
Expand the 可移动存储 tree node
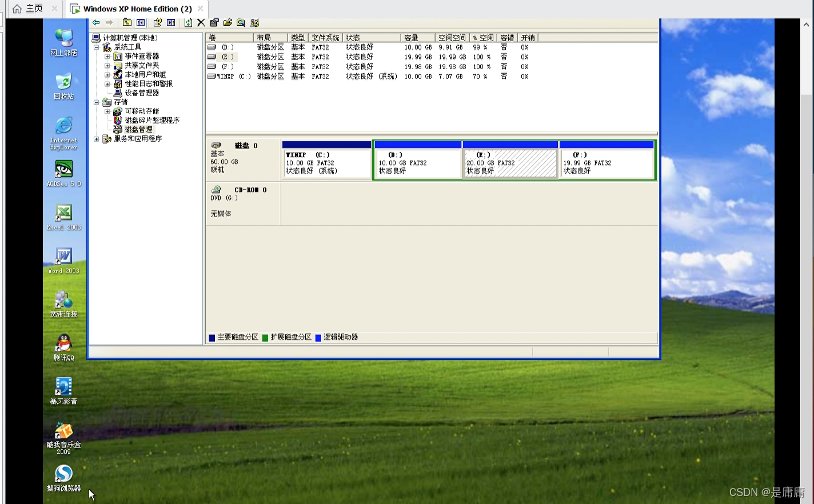107,111
